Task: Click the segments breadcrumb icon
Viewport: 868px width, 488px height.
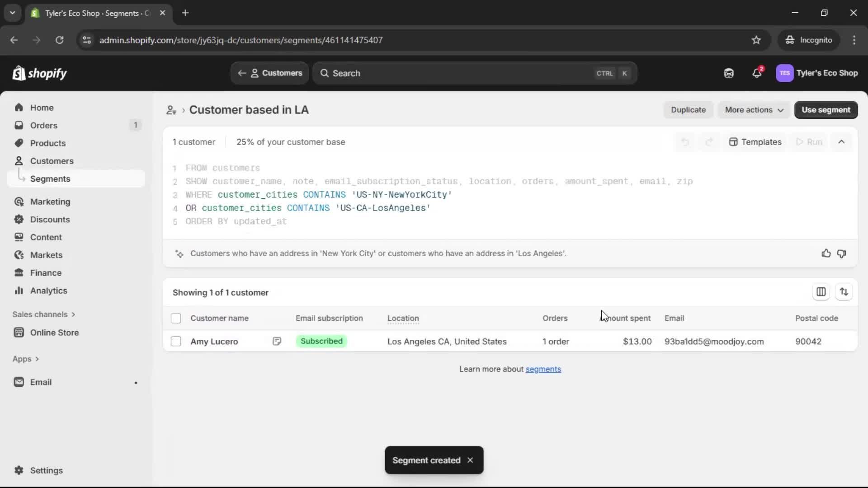Action: point(171,110)
